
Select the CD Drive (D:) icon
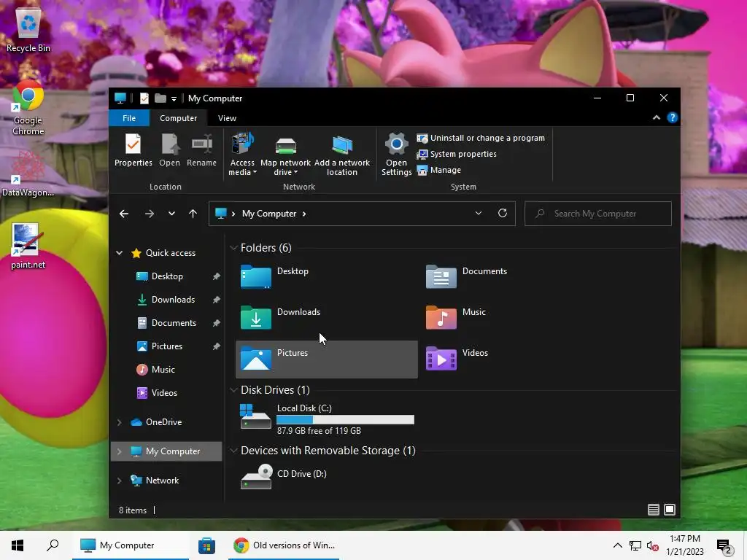point(256,477)
